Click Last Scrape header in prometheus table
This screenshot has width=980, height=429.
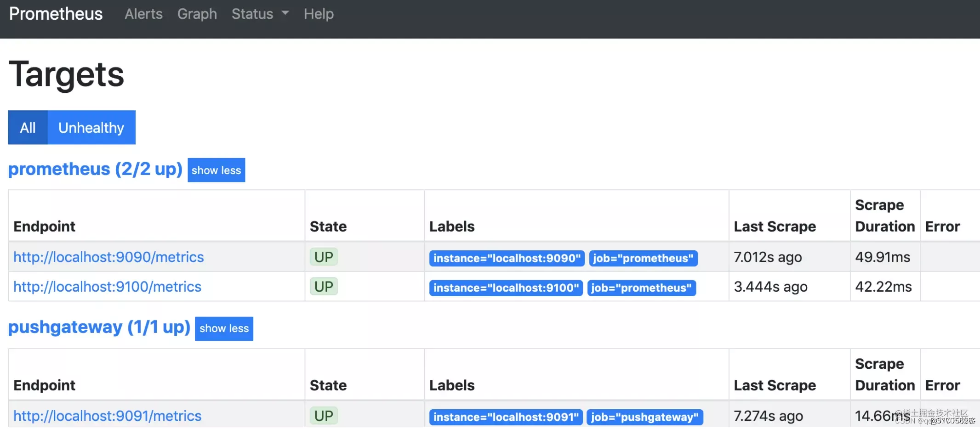[775, 226]
